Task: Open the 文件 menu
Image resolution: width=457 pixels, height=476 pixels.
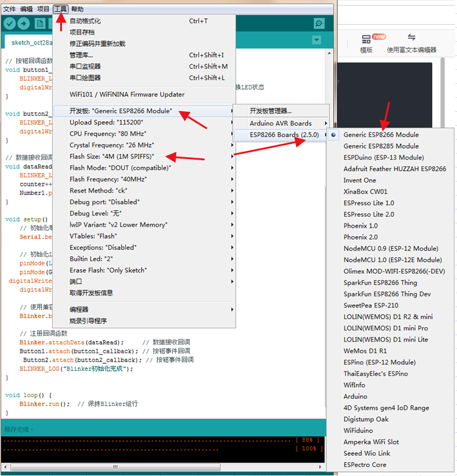Action: coord(9,9)
